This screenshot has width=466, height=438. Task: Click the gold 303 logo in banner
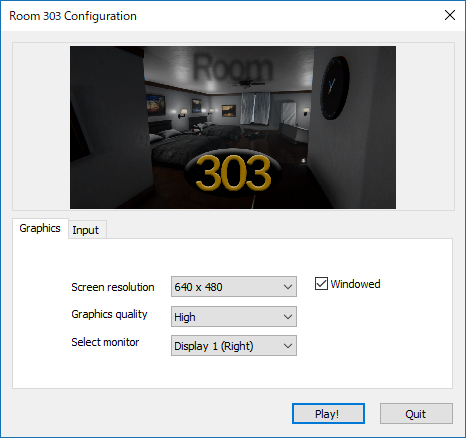233,173
